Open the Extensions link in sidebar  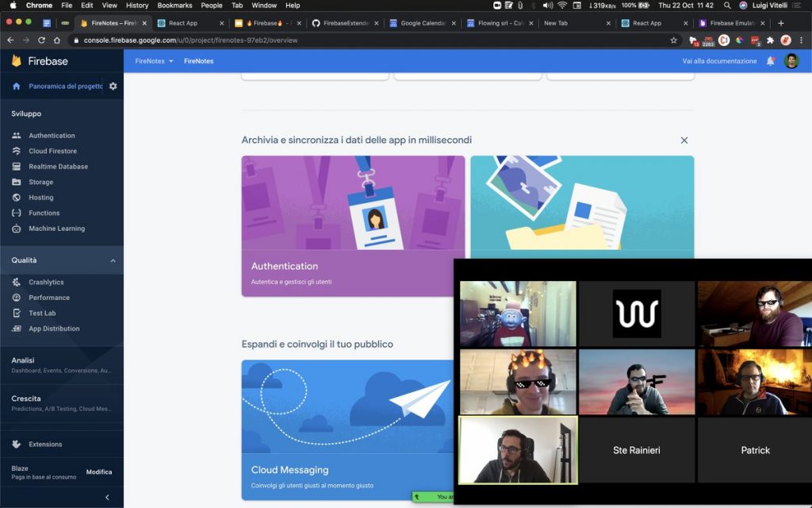click(45, 444)
